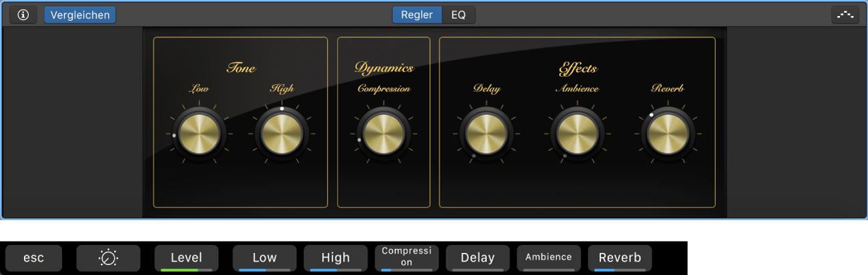The width and height of the screenshot is (868, 275).
Task: Click the Reverb effects knob
Action: pyautogui.click(x=669, y=134)
